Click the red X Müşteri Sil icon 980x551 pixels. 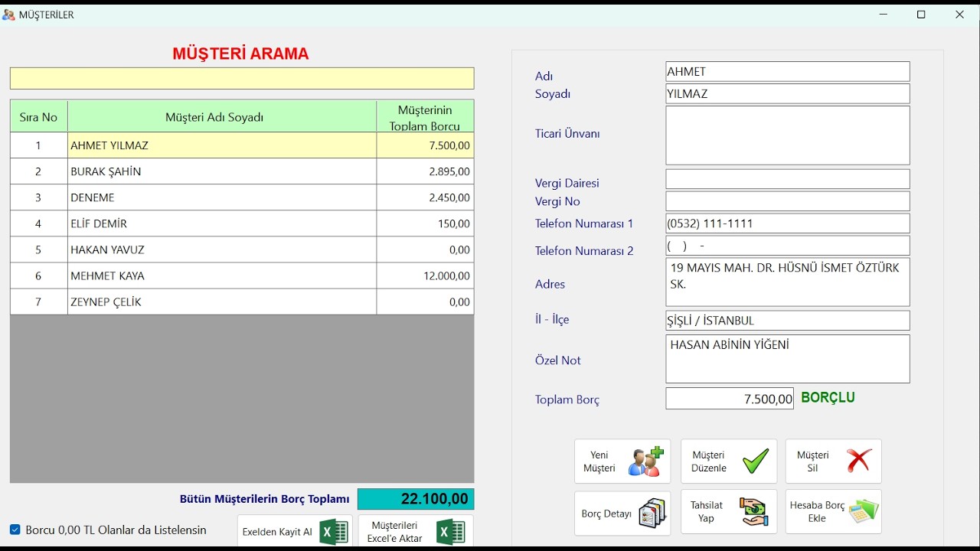click(x=859, y=461)
